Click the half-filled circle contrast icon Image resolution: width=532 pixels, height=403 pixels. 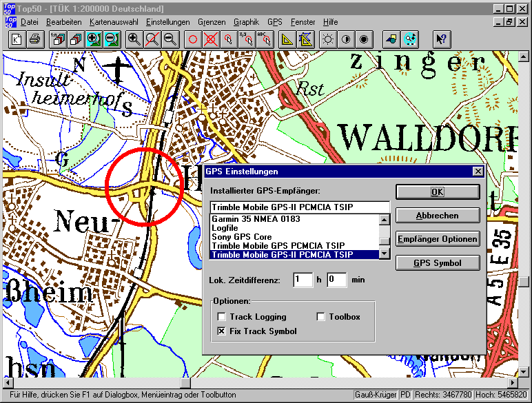(x=346, y=40)
